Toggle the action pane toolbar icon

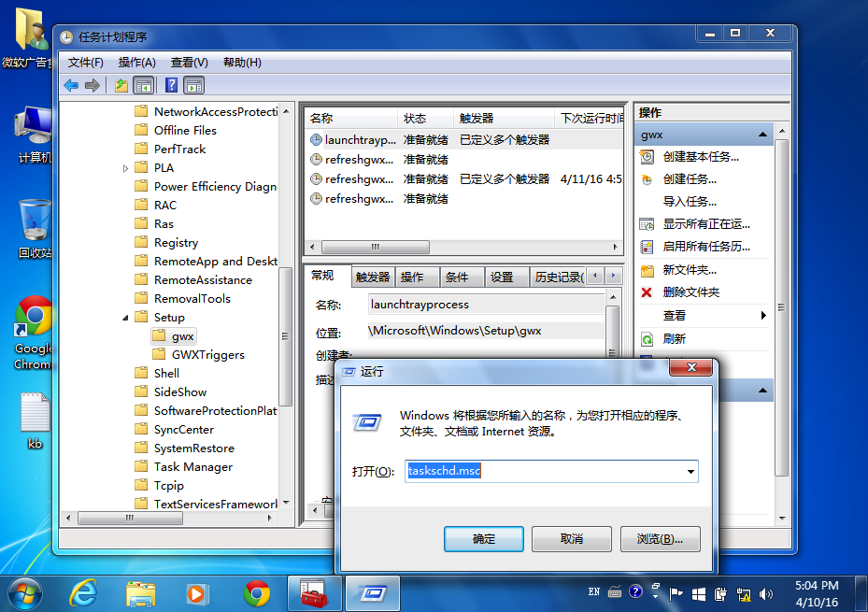click(x=194, y=85)
